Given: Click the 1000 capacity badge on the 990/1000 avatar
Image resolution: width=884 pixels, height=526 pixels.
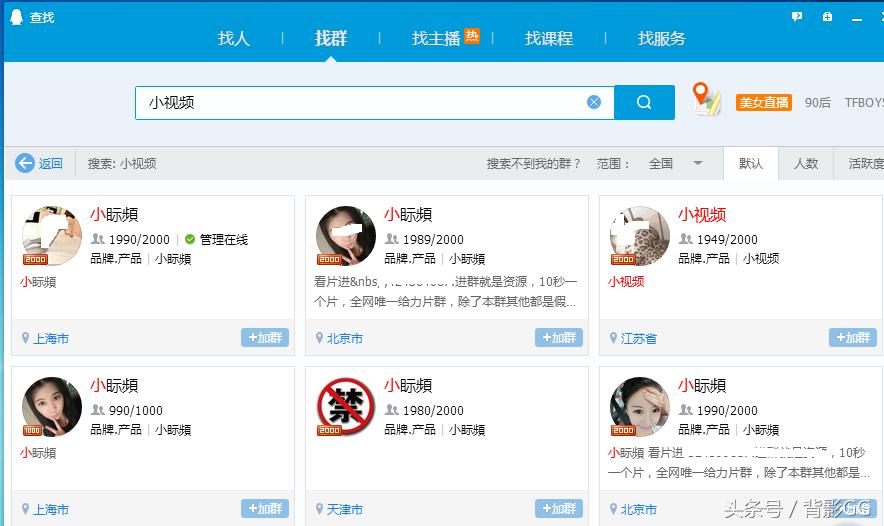Looking at the screenshot, I should point(33,430).
